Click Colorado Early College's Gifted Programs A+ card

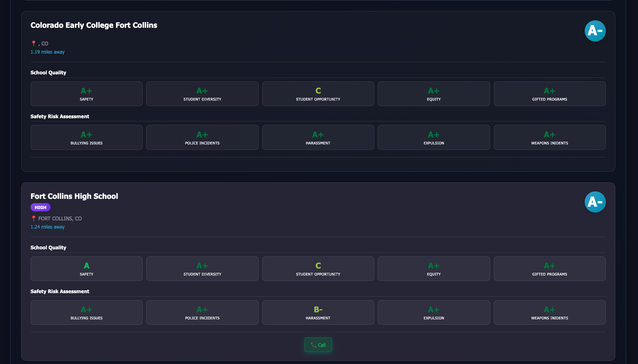549,94
